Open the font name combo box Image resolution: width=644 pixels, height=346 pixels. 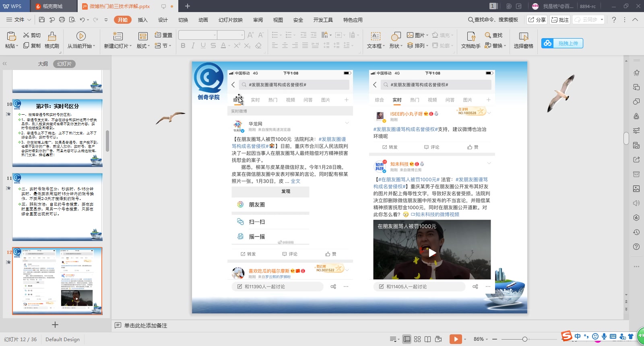[x=198, y=35]
